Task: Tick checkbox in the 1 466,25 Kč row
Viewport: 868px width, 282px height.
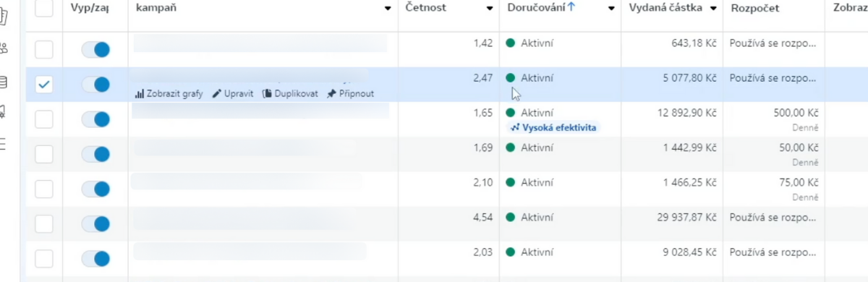Action: (x=44, y=189)
